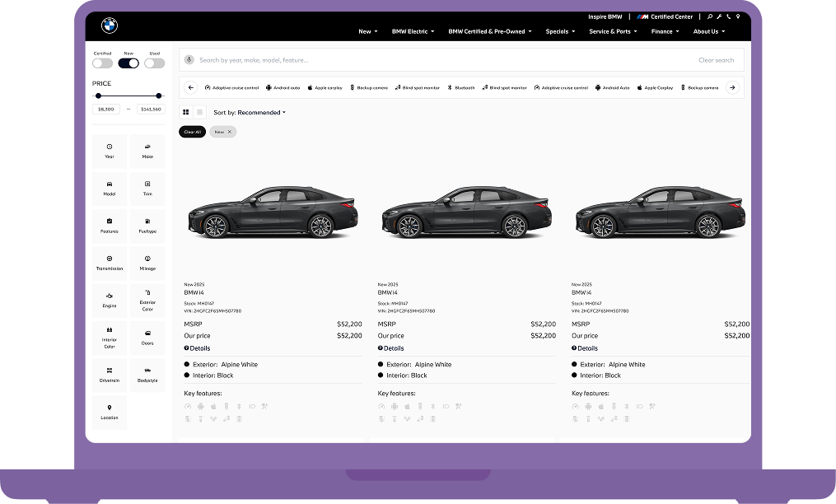Open the Interior Color filter tile
836x504 pixels.
pos(110,338)
